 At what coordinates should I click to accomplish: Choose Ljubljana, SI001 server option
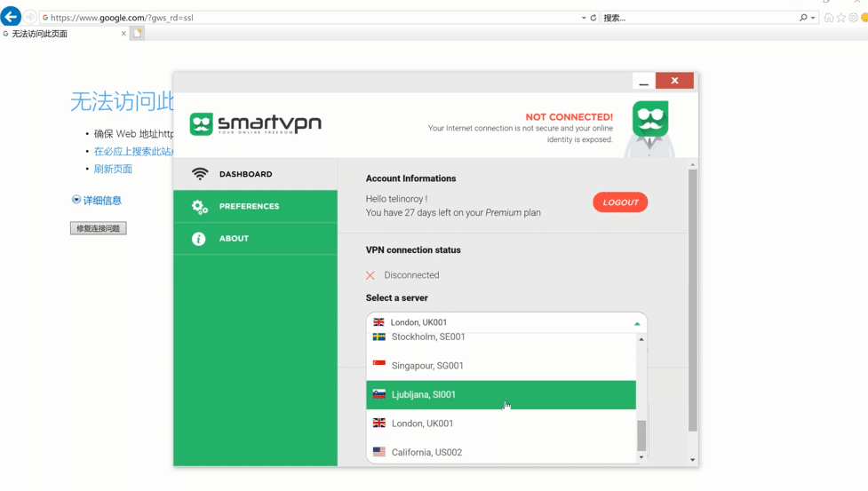click(424, 395)
